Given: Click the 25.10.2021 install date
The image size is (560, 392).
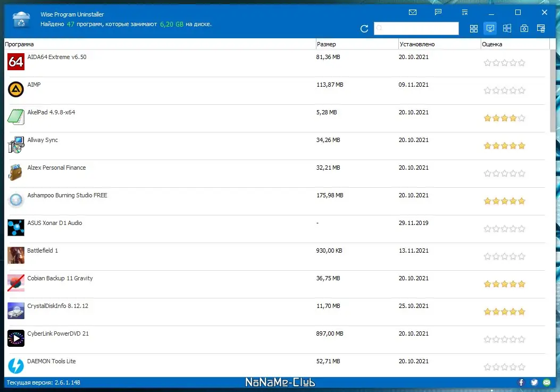Looking at the screenshot, I should [414, 306].
